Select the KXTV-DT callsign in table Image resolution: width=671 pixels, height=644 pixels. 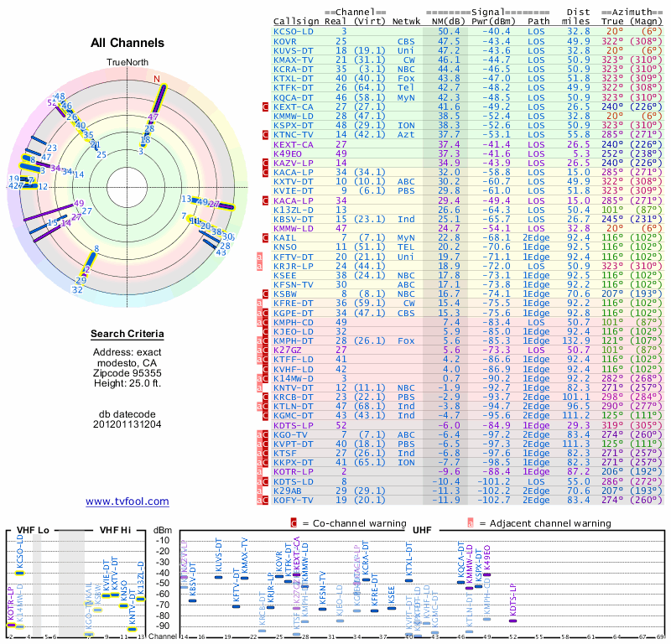coord(294,181)
